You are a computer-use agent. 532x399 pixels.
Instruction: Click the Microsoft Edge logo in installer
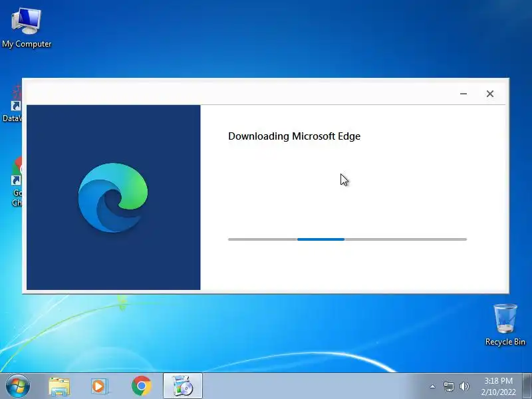click(x=113, y=198)
